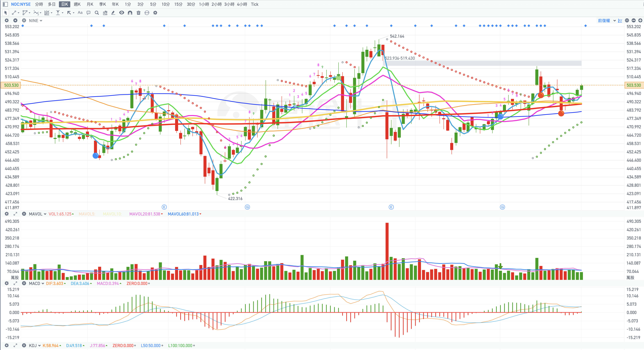Remove the KDJ indicator panel

point(24,345)
